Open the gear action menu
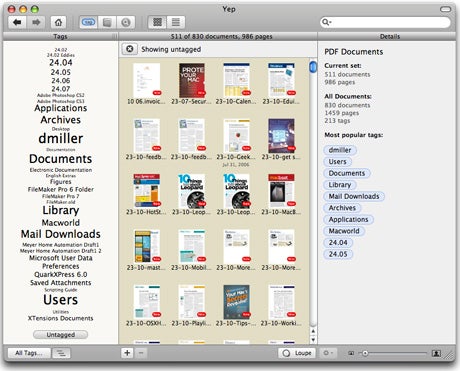 (328, 353)
